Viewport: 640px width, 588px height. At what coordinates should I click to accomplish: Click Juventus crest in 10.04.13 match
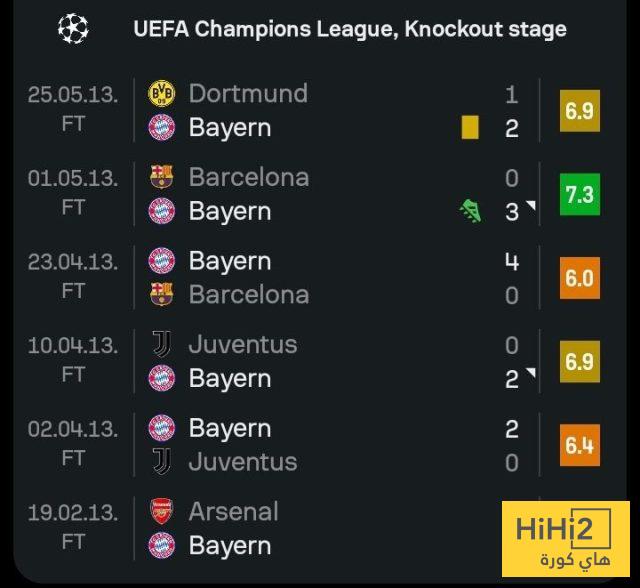161,345
